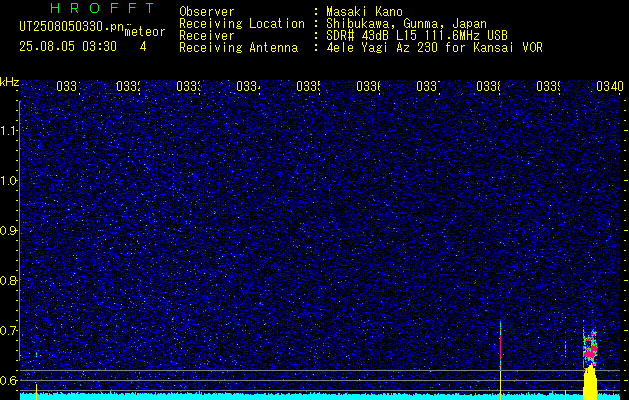
Task: Click the 0.6 frequency axis label
Action: coord(8,380)
